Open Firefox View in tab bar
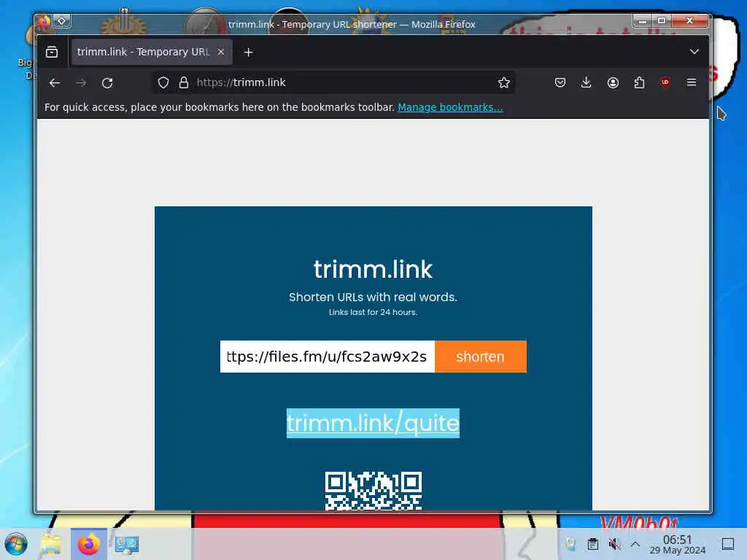The image size is (747, 560). tap(52, 52)
